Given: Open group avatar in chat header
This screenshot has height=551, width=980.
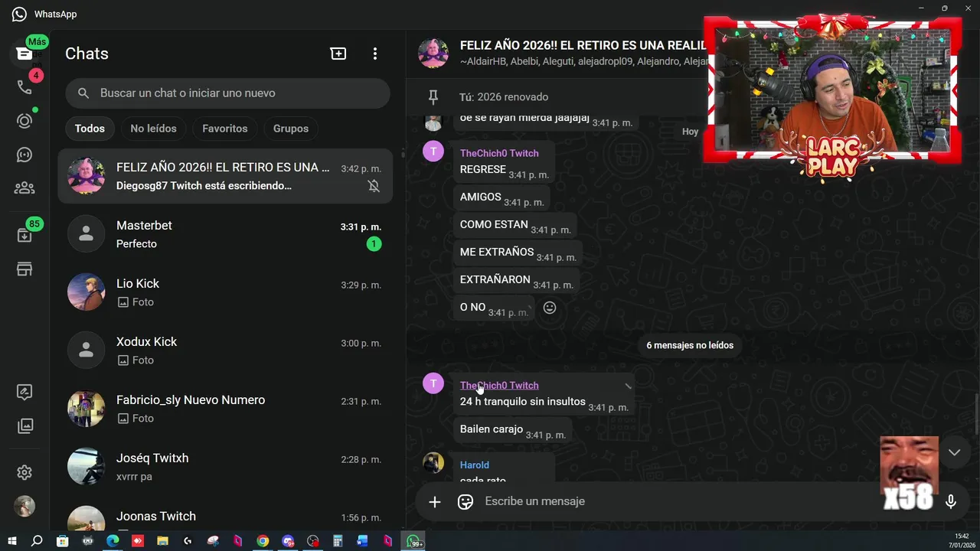Looking at the screenshot, I should [x=433, y=53].
